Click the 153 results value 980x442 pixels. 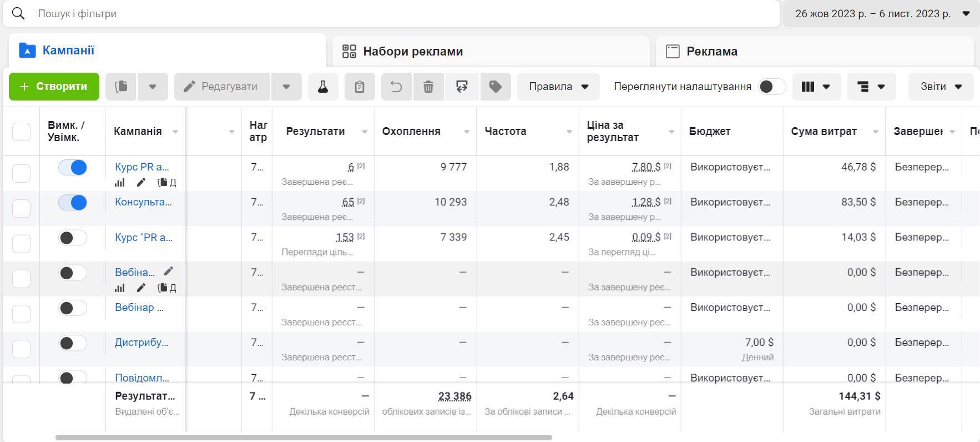click(x=345, y=237)
